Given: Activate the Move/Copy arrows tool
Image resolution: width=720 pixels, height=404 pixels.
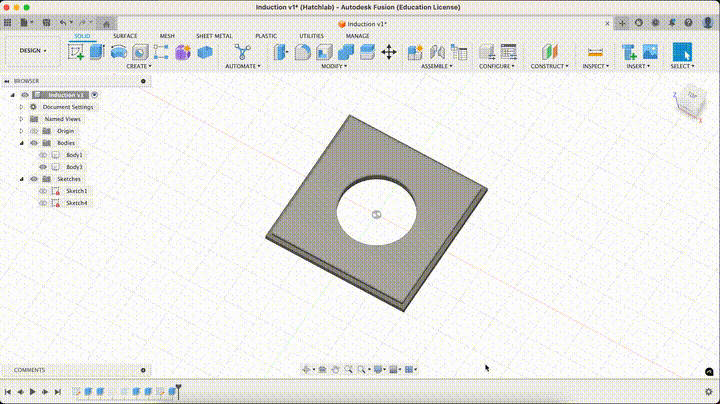Looking at the screenshot, I should point(389,52).
